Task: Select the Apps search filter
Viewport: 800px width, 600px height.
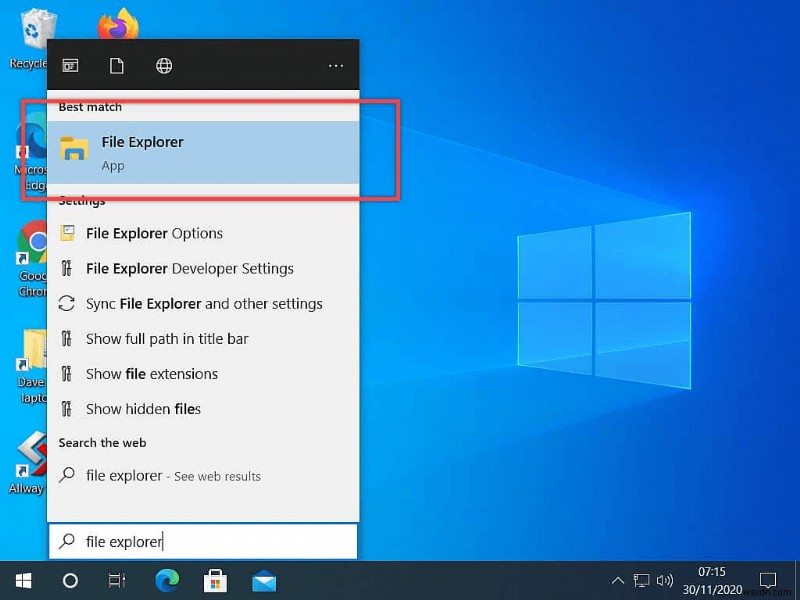Action: click(70, 65)
